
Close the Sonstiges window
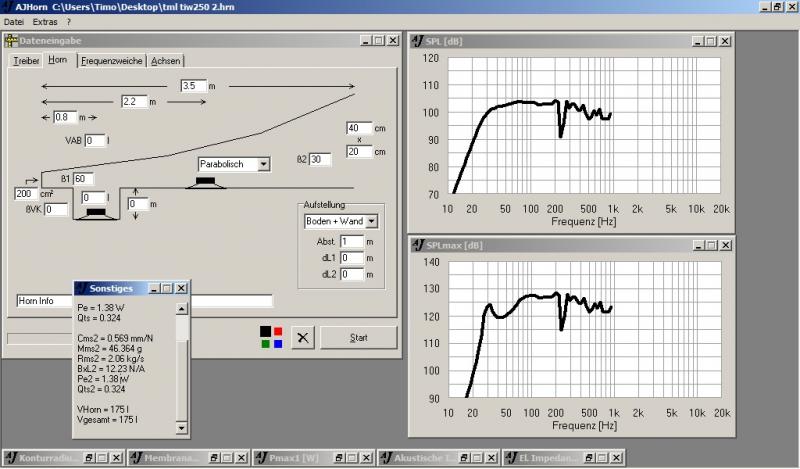tap(181, 288)
